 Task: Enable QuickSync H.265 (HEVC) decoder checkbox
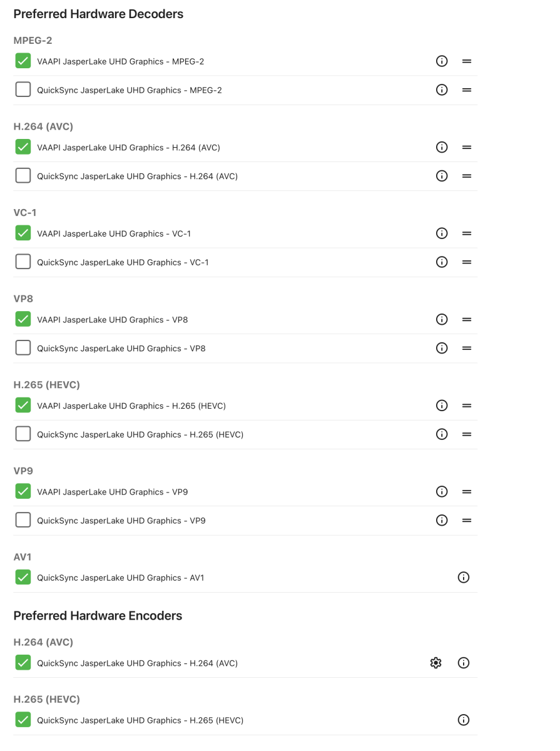[x=23, y=434]
